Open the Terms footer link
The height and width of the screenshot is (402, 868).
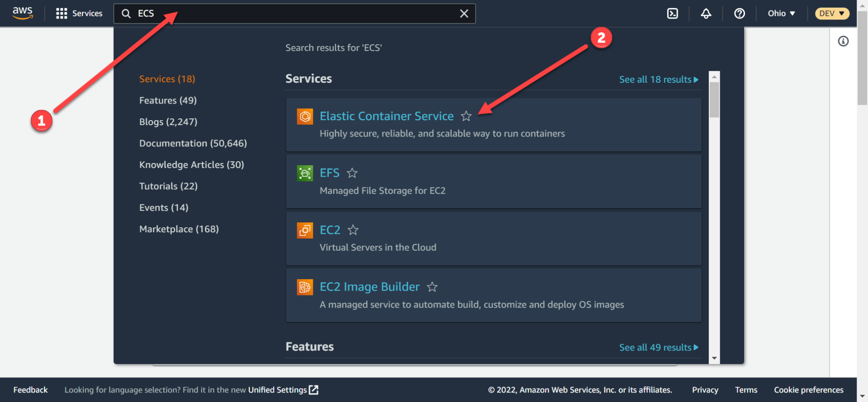pos(746,390)
